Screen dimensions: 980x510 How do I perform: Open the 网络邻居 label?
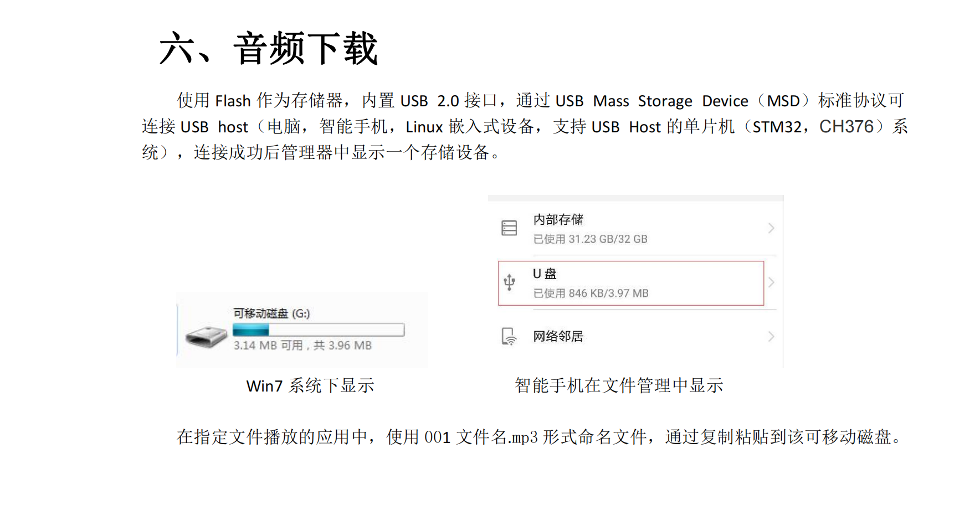coord(558,336)
